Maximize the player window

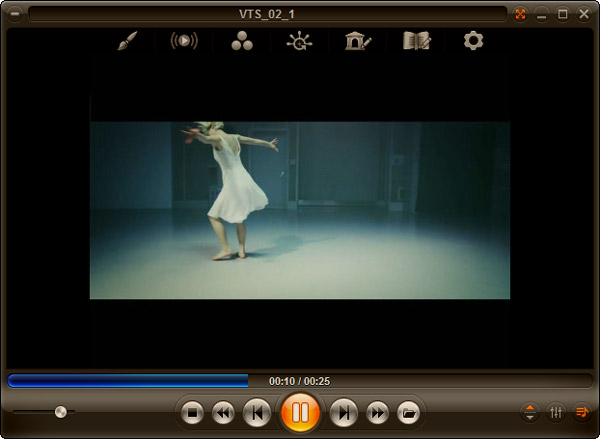pos(562,15)
